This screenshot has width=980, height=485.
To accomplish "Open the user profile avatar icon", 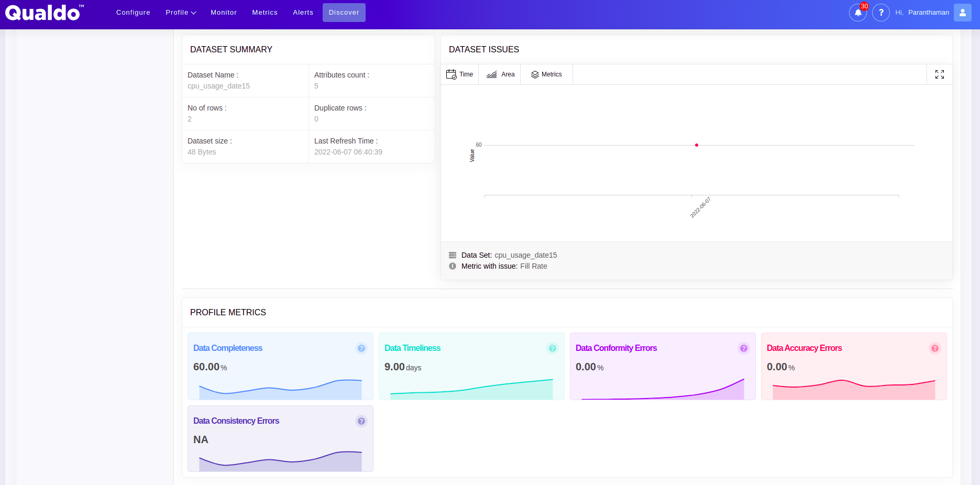I will point(962,13).
